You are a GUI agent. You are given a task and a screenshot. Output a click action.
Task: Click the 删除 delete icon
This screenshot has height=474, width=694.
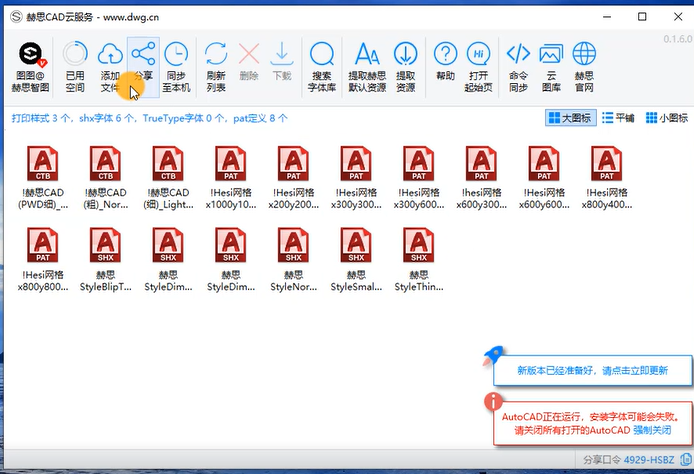pos(249,61)
